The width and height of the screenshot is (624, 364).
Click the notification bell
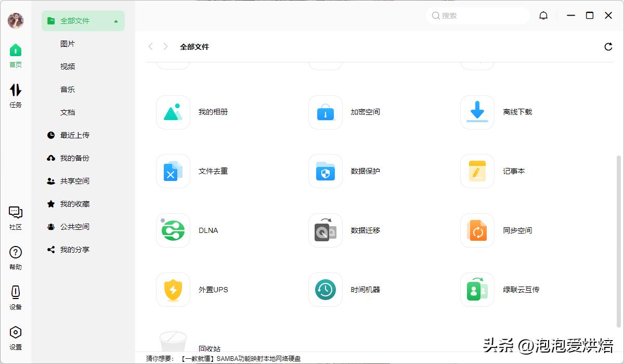point(543,16)
